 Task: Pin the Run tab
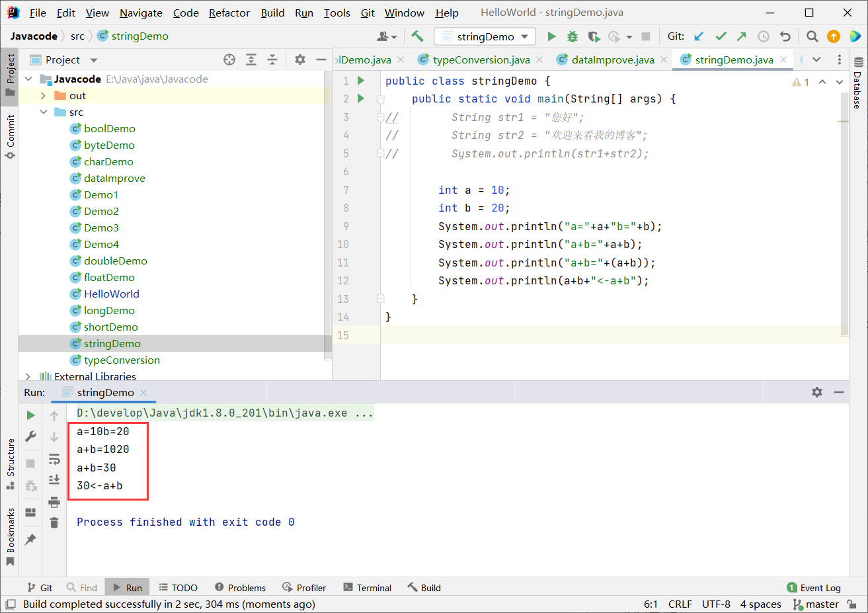coord(30,540)
